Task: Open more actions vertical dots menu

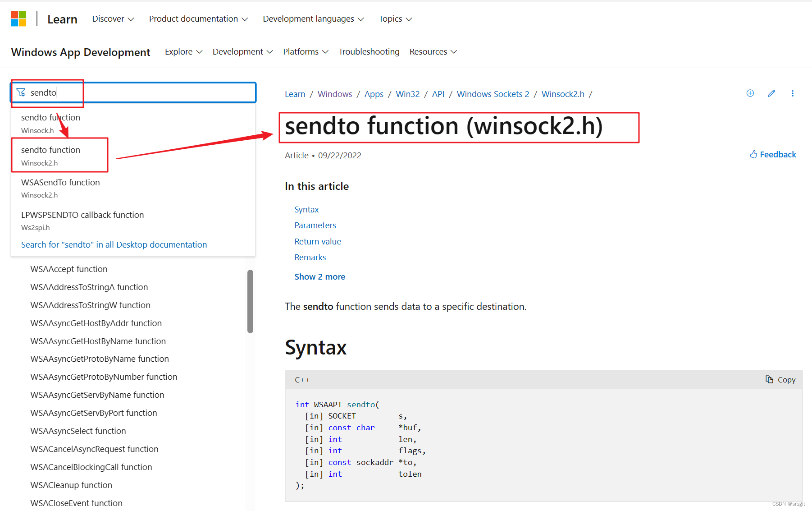Action: tap(793, 93)
